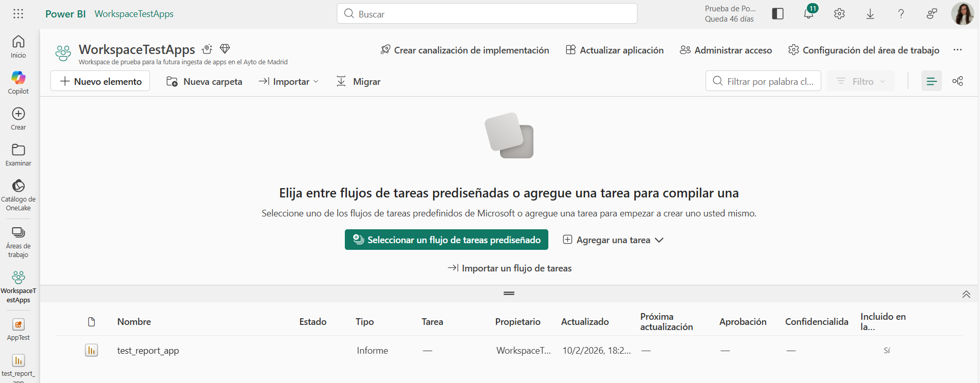Collapse the task flow pane with double chevron

[x=966, y=294]
